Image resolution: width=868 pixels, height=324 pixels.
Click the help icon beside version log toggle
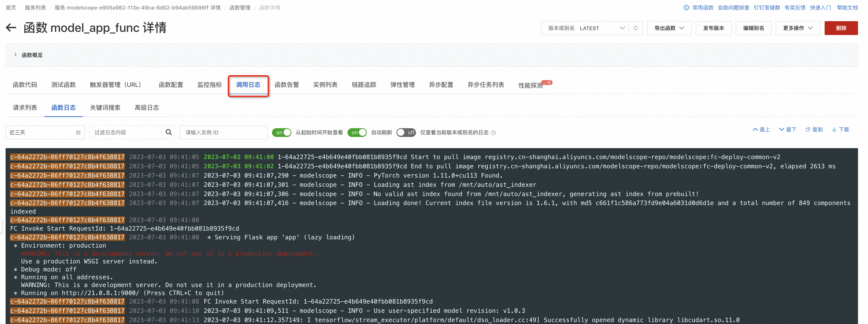click(494, 133)
